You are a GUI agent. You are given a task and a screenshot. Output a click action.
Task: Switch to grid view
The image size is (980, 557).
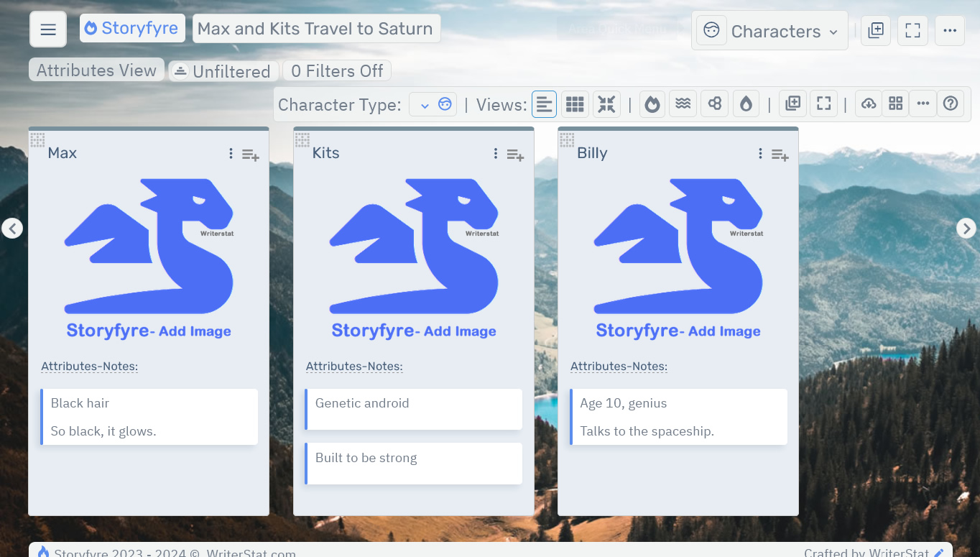coord(575,103)
